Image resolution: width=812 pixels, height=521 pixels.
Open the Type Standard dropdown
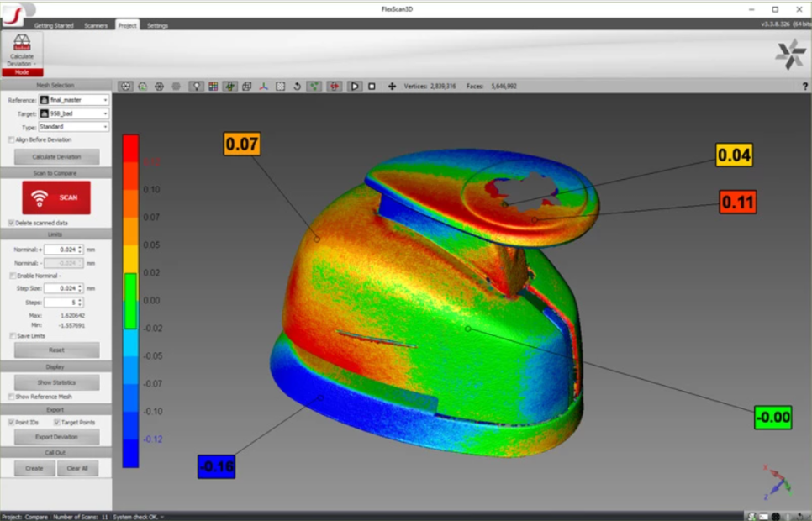click(73, 127)
